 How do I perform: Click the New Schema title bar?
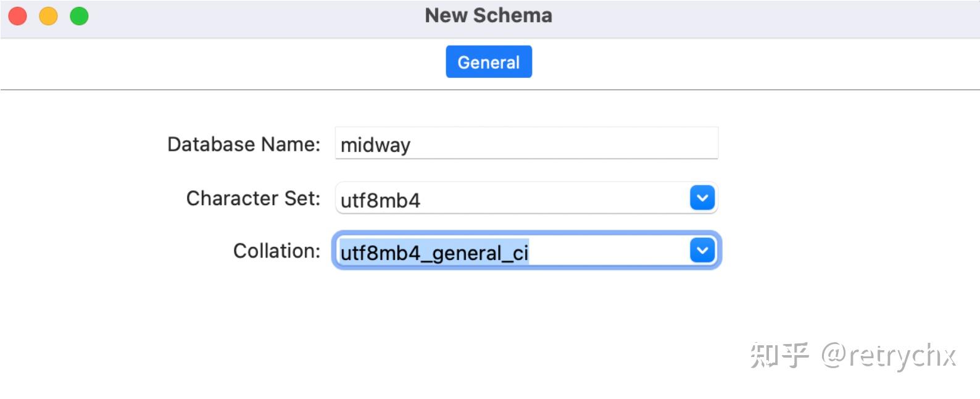pos(489,15)
